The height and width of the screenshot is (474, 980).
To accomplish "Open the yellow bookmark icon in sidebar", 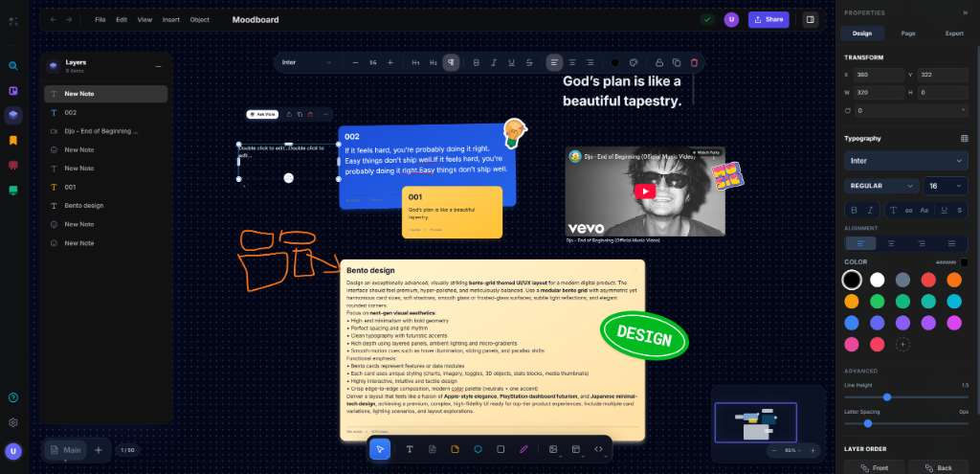I will pos(13,141).
